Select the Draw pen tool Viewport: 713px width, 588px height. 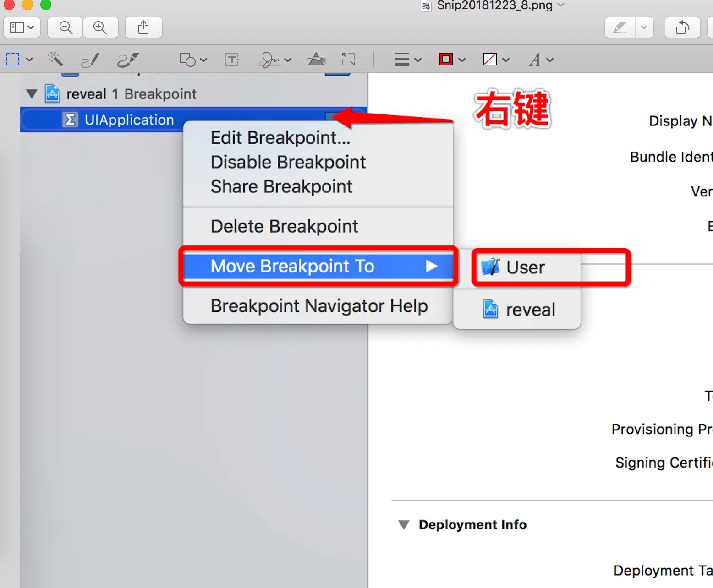[x=128, y=60]
